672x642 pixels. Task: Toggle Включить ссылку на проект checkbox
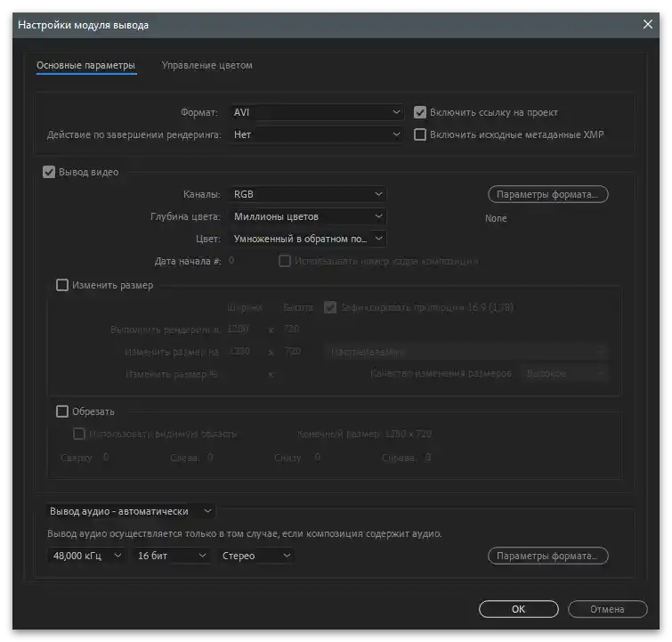419,112
